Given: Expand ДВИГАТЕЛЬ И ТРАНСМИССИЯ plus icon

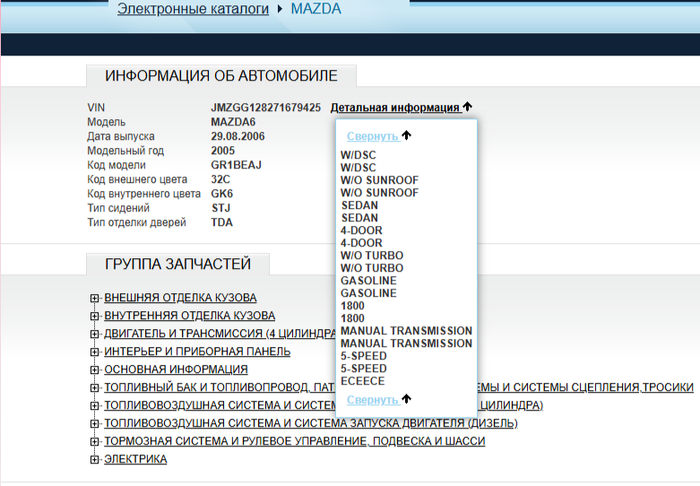Looking at the screenshot, I should tap(95, 334).
